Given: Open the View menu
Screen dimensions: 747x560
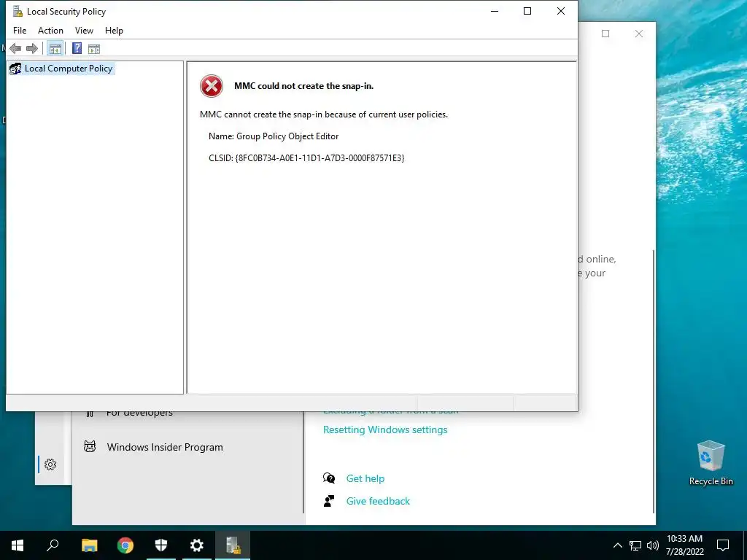Looking at the screenshot, I should [84, 31].
